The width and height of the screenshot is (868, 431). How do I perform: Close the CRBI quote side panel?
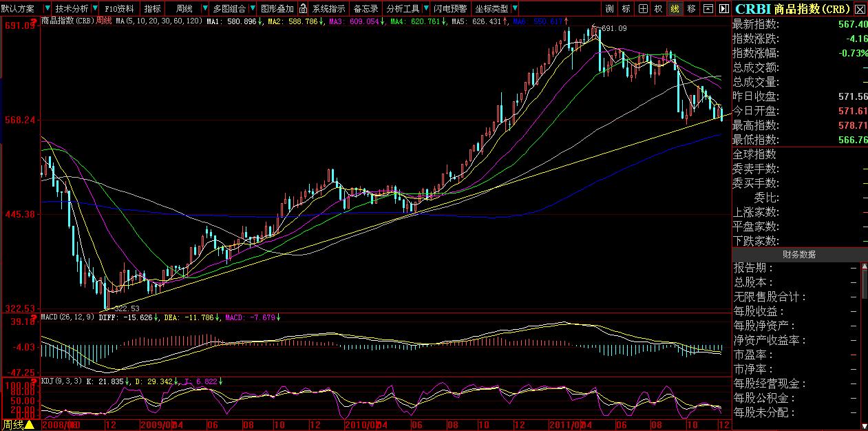(x=860, y=10)
